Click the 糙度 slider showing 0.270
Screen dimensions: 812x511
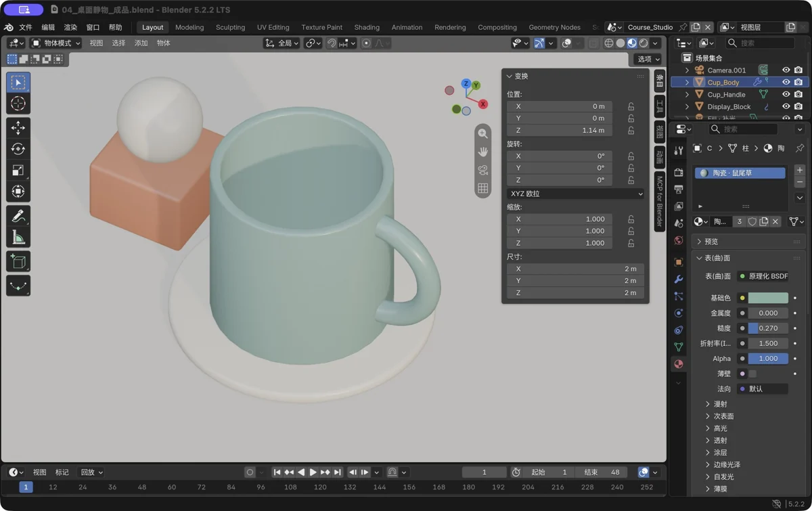point(768,328)
